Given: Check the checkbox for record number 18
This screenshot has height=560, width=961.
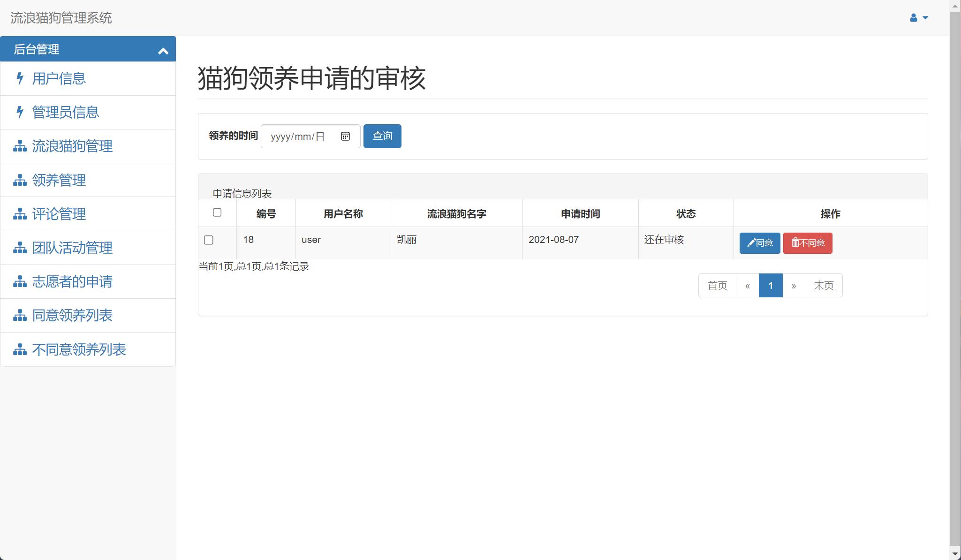Looking at the screenshot, I should pos(210,240).
